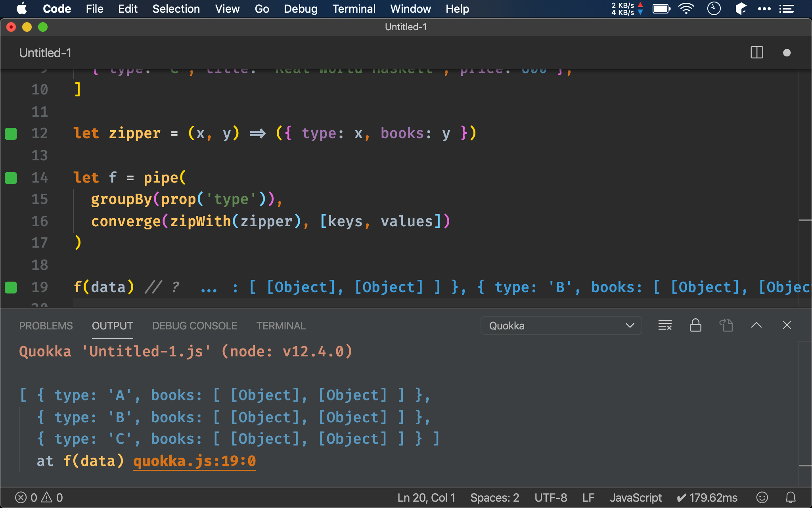
Task: Click the unsaved changes dot icon
Action: coord(787,53)
